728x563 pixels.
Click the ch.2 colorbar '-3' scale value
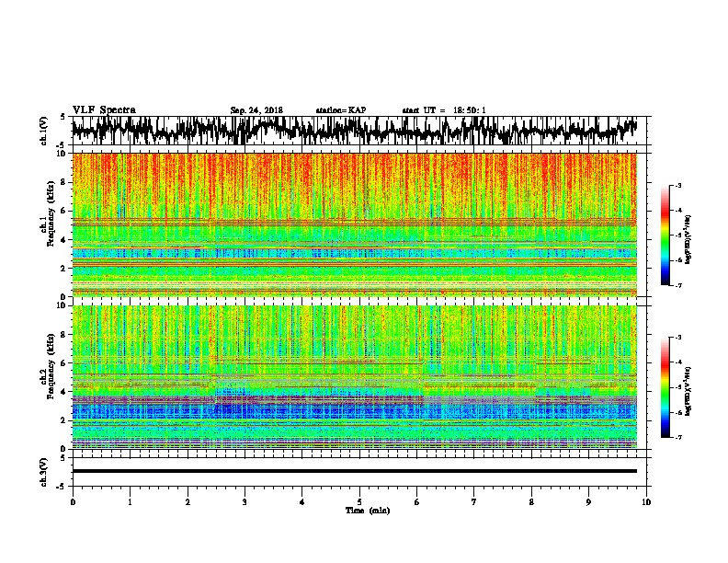[678, 338]
